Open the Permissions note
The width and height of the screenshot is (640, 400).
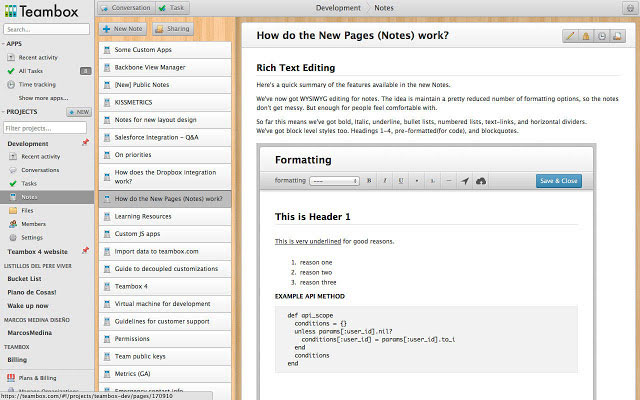coord(165,339)
